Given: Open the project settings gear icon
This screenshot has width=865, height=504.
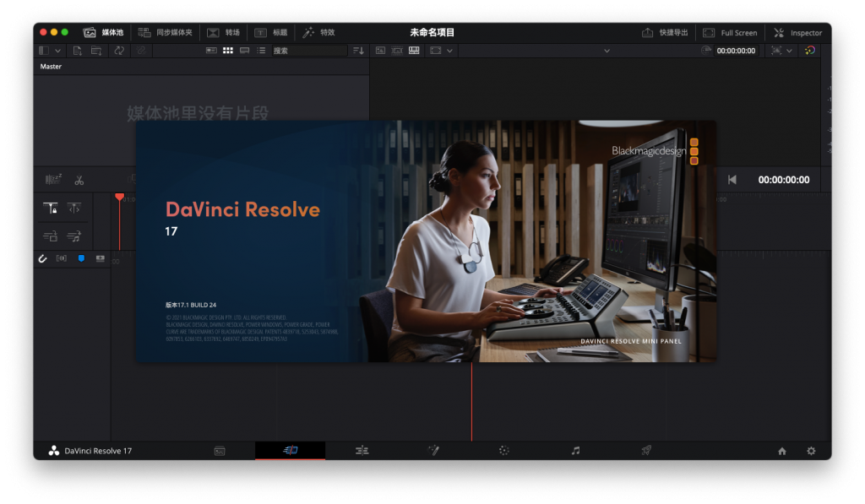Looking at the screenshot, I should click(x=811, y=451).
